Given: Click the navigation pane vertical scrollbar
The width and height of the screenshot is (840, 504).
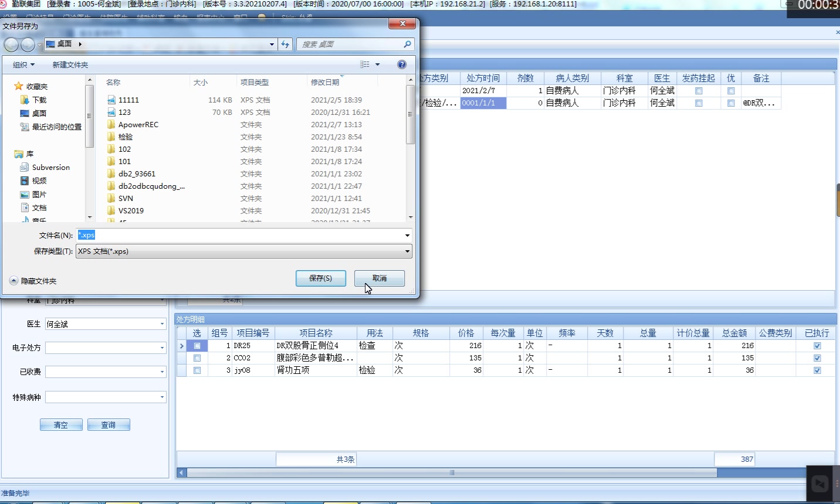Looking at the screenshot, I should pyautogui.click(x=90, y=148).
